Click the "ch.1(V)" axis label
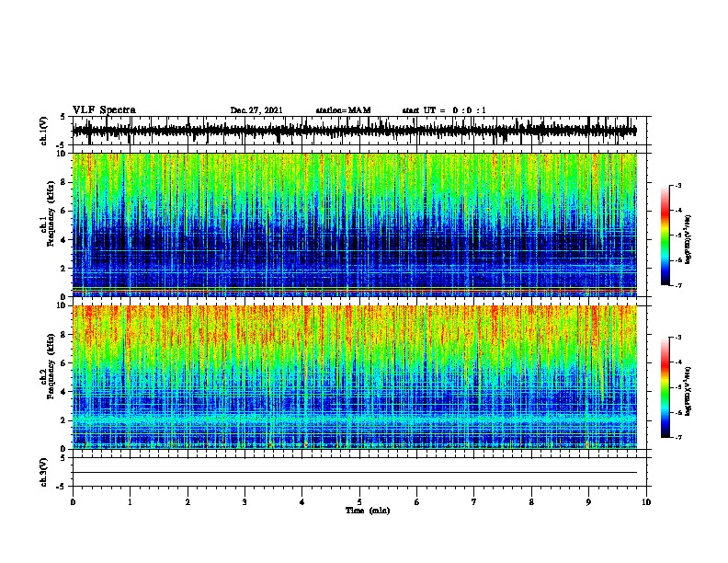The width and height of the screenshot is (728, 563). 44,131
